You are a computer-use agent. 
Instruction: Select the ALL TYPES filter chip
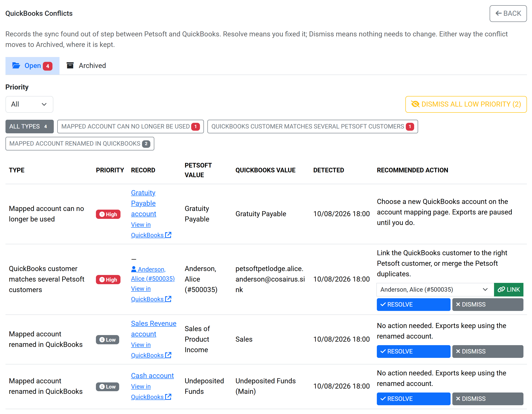[29, 126]
